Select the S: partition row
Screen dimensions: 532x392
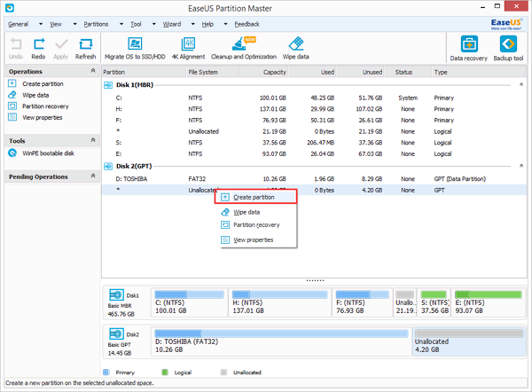(x=314, y=143)
